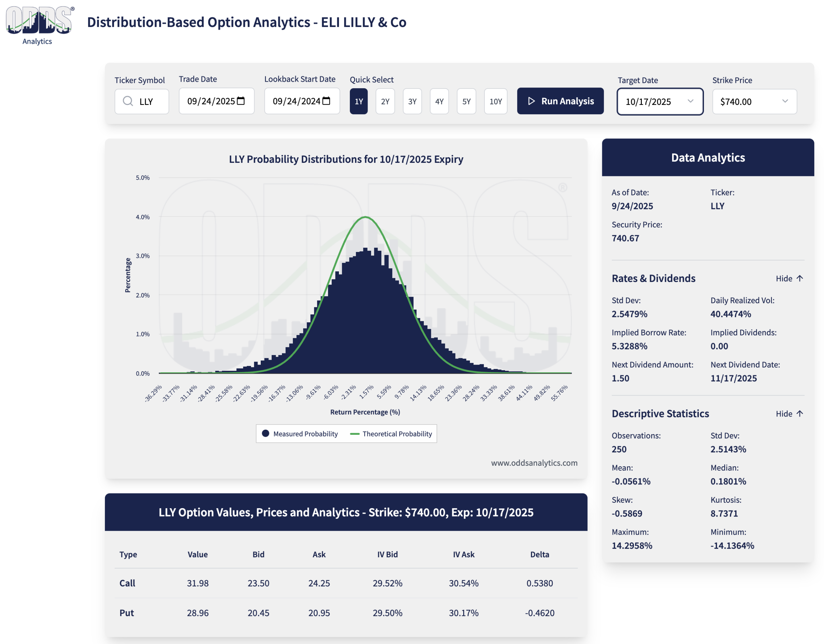
Task: Open the Trade Date calendar picker icon
Action: (x=241, y=101)
